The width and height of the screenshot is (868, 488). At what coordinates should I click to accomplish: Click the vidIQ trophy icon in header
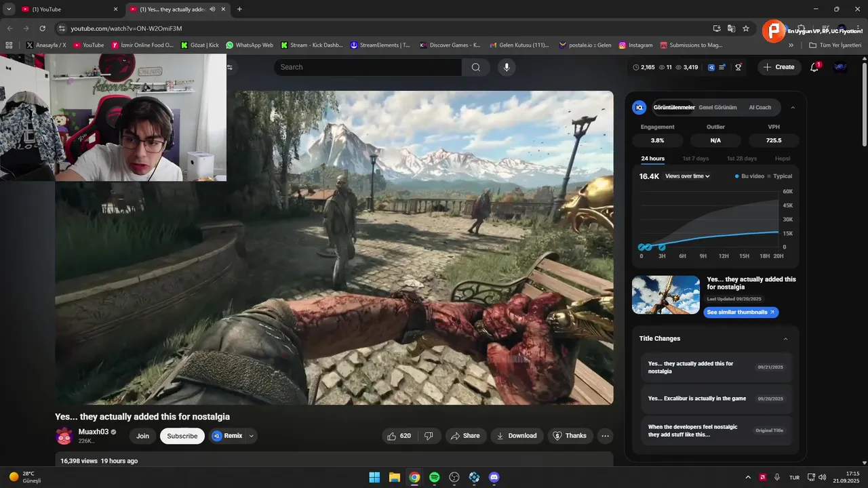coord(738,67)
